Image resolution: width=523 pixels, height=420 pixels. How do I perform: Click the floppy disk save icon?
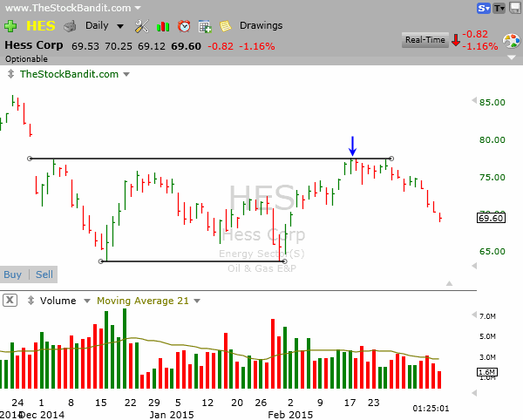tap(515, 8)
